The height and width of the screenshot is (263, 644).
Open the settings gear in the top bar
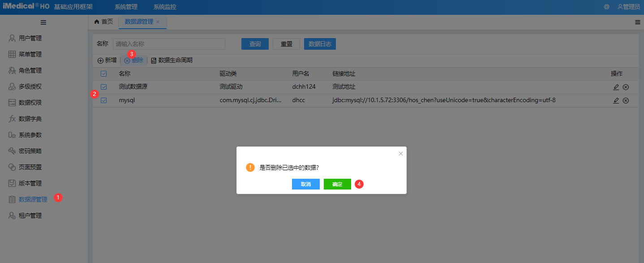606,7
